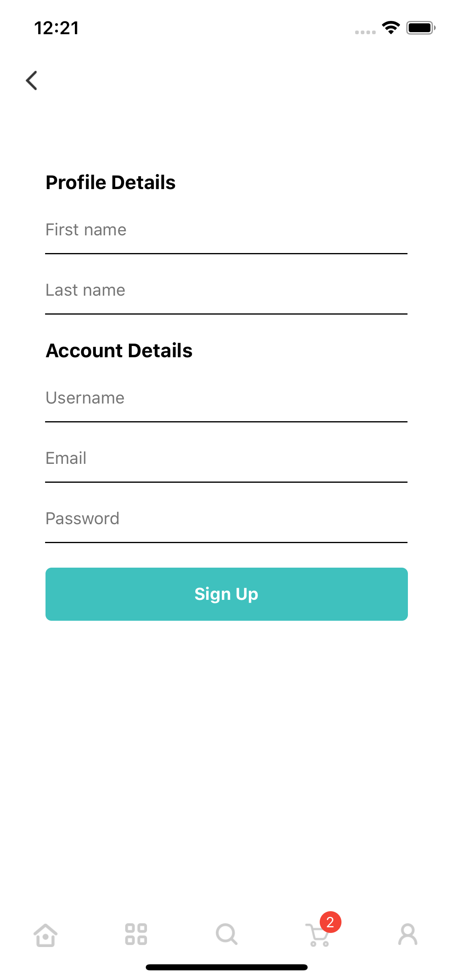View the profile icon in bottom bar
453x980 pixels.
coord(407,934)
